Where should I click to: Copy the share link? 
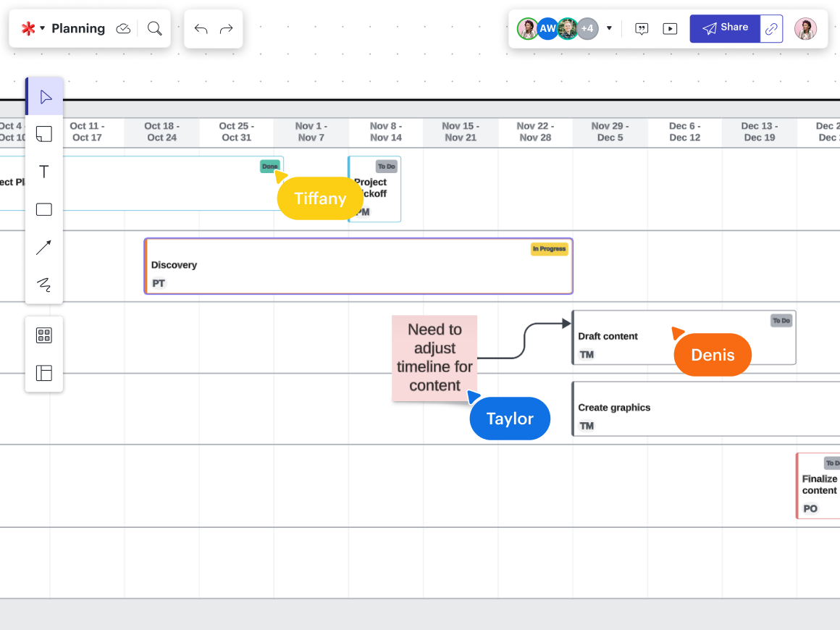coord(771,29)
